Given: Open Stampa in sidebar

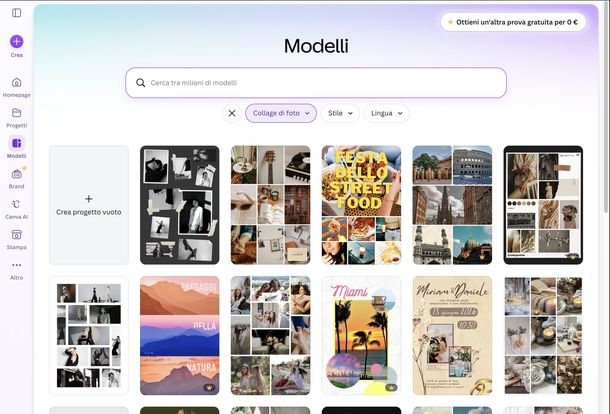Looking at the screenshot, I should [x=16, y=239].
